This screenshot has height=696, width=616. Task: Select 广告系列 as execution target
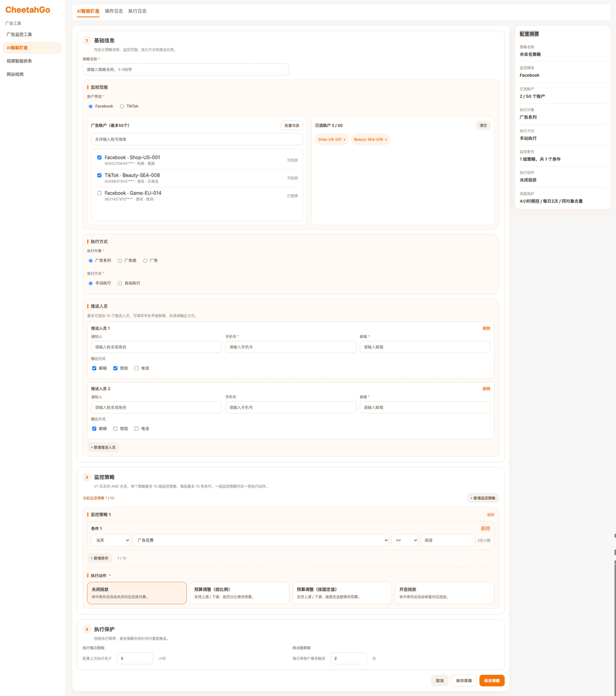(x=91, y=261)
